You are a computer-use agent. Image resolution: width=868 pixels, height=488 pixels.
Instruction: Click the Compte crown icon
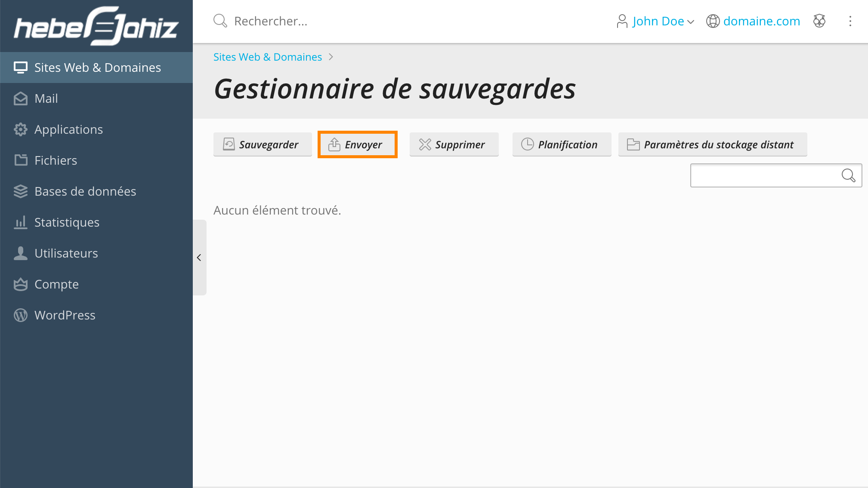coord(21,284)
